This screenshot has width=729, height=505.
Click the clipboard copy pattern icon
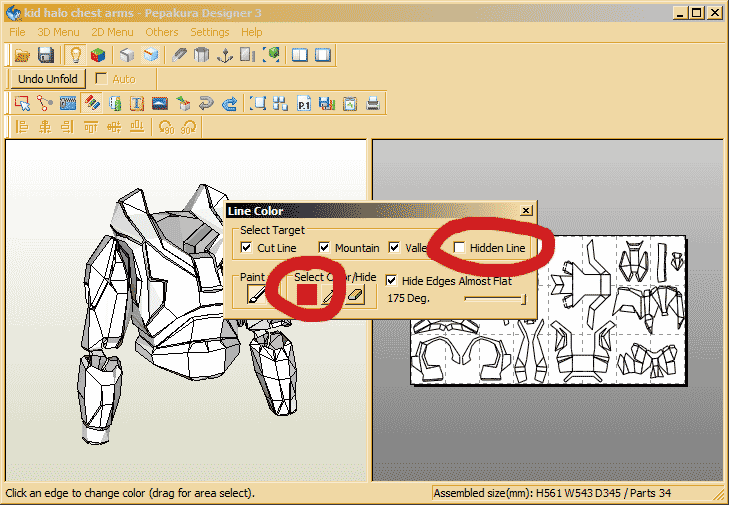point(350,103)
